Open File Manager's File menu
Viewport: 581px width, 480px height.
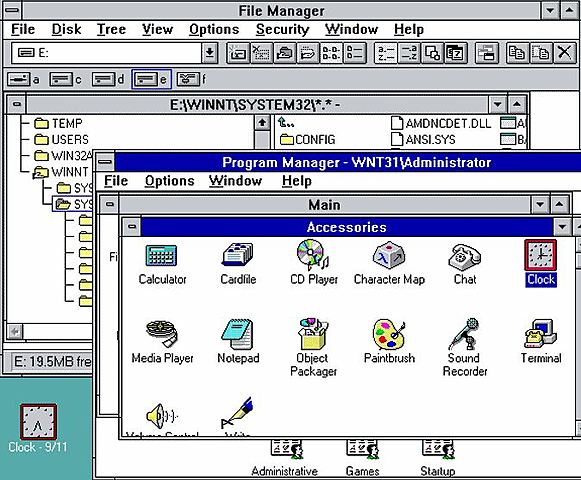pyautogui.click(x=23, y=29)
